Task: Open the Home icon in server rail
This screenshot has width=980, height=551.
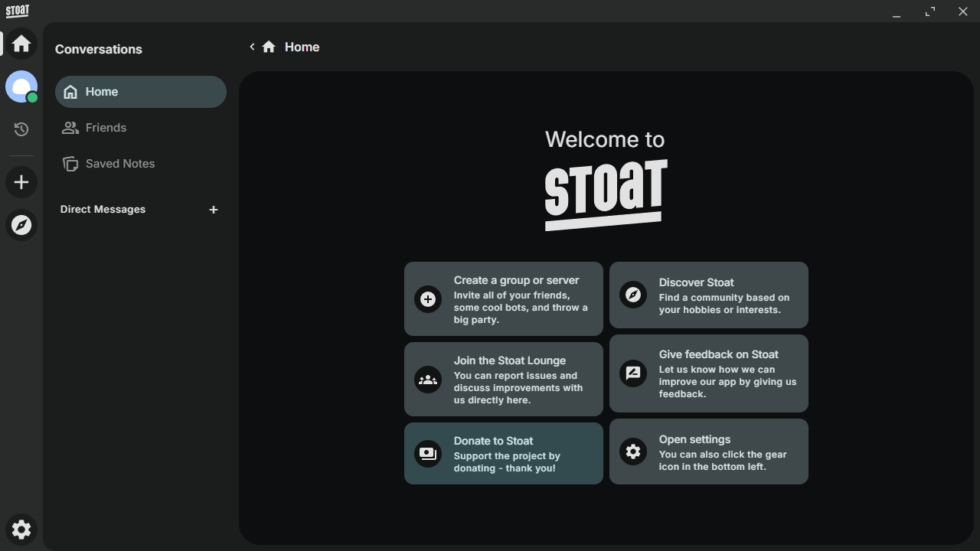Action: [x=21, y=44]
